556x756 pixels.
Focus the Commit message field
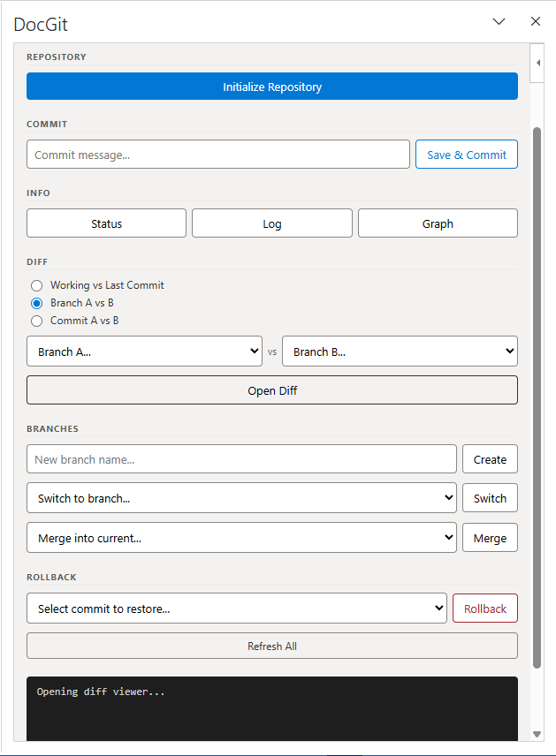click(x=218, y=155)
